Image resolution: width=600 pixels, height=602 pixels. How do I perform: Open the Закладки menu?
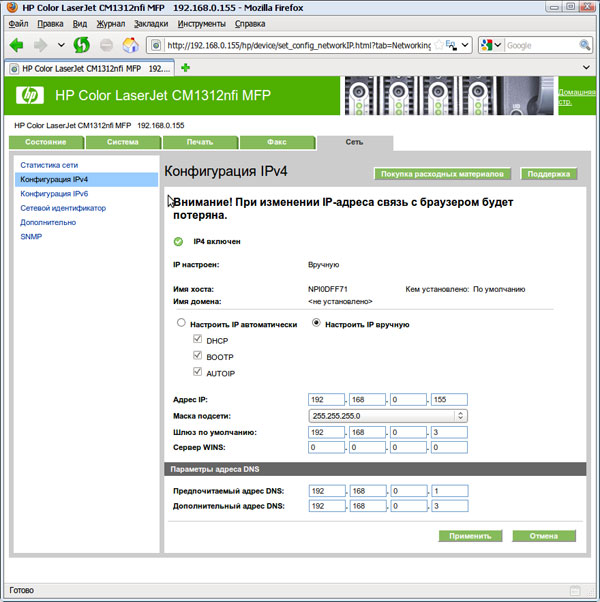pos(151,24)
